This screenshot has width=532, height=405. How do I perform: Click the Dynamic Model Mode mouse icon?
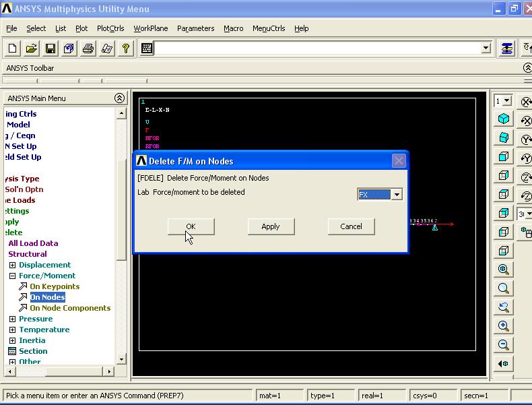pyautogui.click(x=526, y=232)
